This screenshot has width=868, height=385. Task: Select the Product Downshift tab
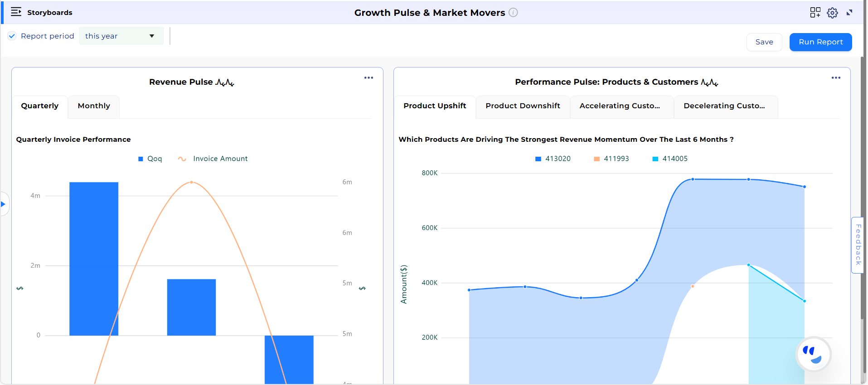tap(523, 106)
